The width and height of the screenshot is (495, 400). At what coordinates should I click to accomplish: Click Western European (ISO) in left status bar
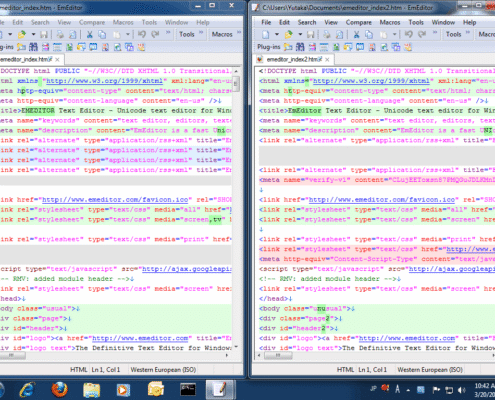[x=163, y=370]
